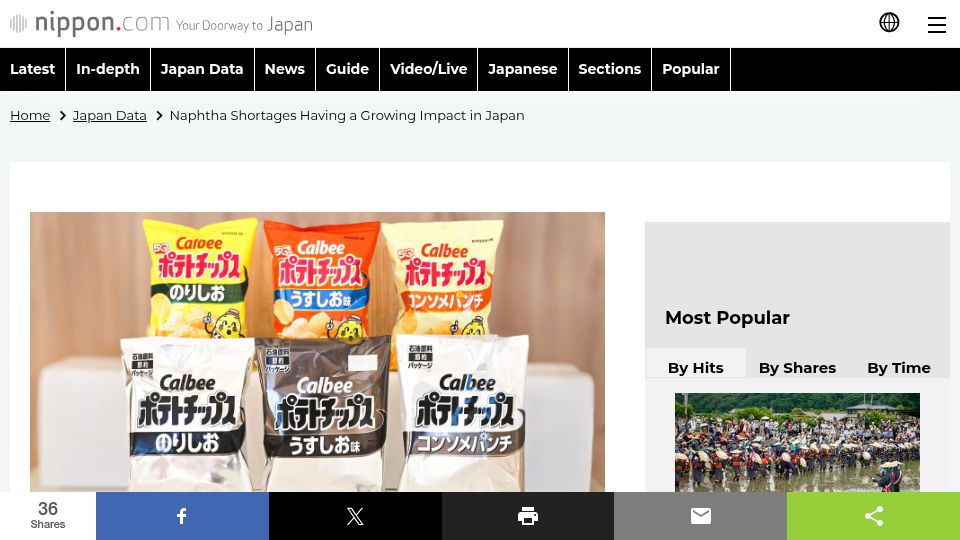Click the nippon.com logo
The width and height of the screenshot is (960, 540).
click(162, 24)
